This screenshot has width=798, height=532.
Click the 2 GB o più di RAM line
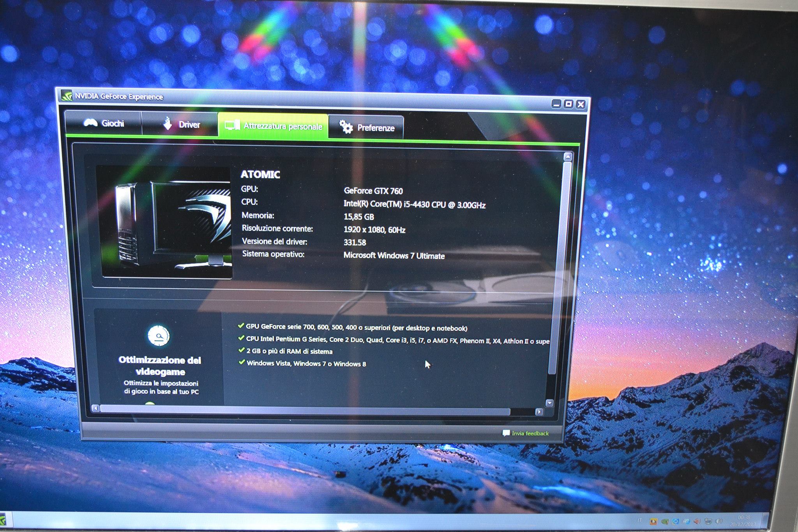click(286, 351)
